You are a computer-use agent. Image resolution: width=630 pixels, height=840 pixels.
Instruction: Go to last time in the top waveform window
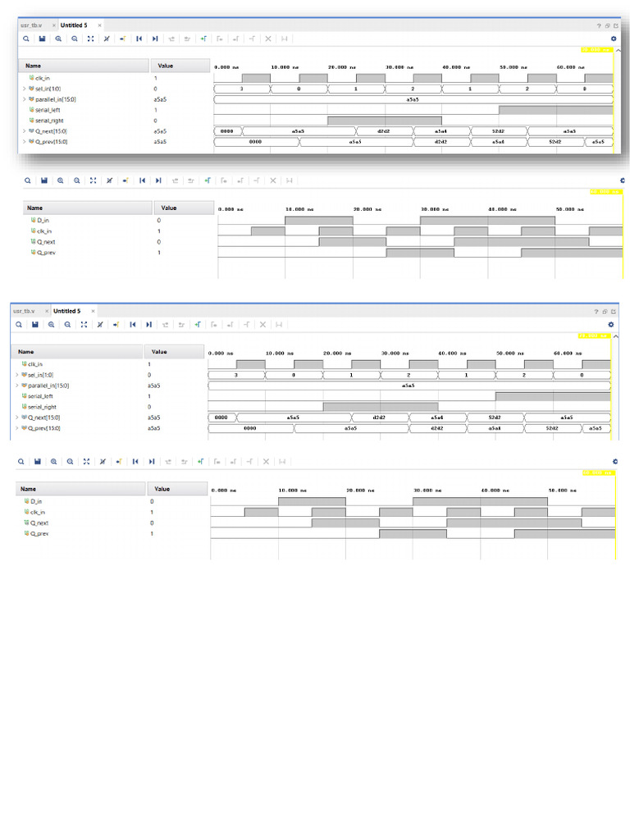pos(155,39)
